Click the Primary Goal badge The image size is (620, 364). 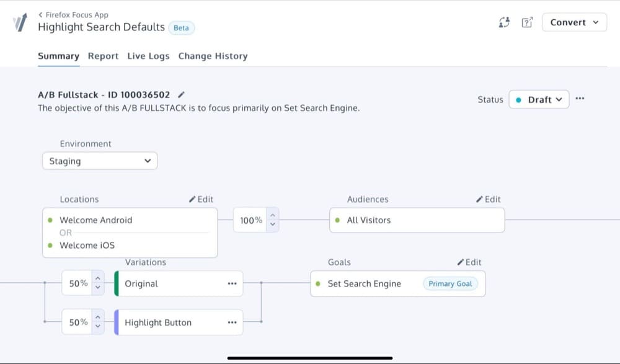tap(450, 283)
